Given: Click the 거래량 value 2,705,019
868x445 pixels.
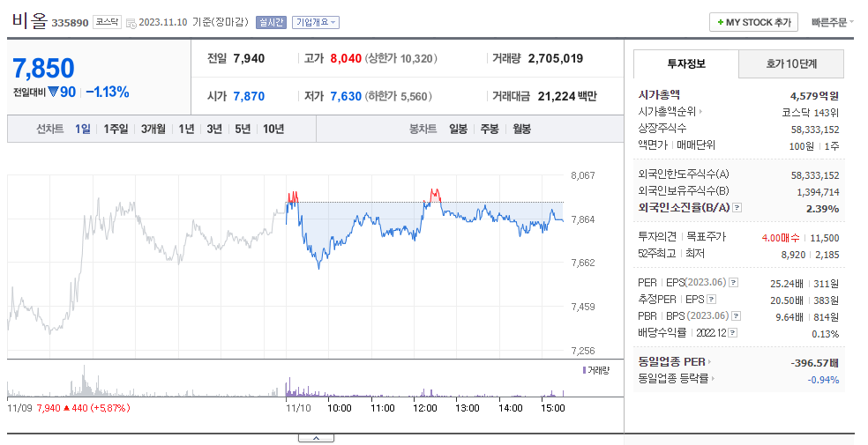Looking at the screenshot, I should coord(555,58).
